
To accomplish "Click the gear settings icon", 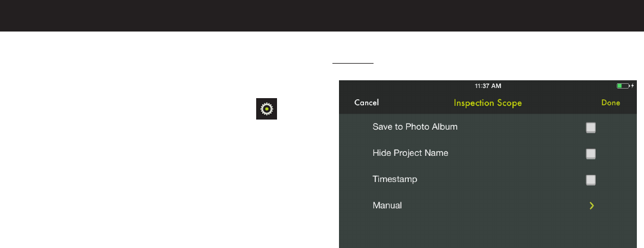I will [x=266, y=109].
